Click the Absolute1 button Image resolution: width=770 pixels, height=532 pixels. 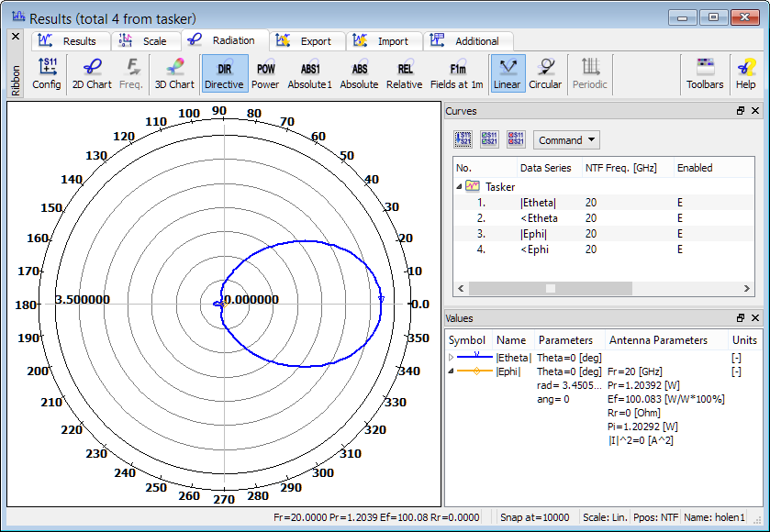tap(310, 73)
